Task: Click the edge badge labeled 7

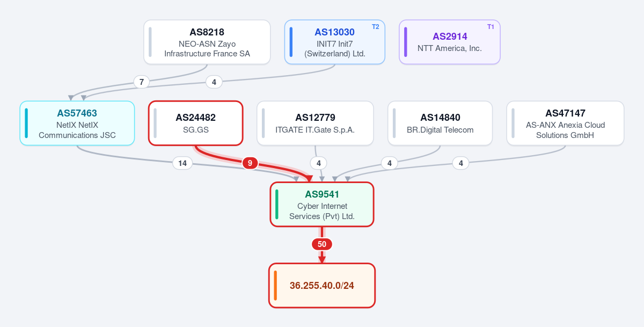Action: point(142,82)
